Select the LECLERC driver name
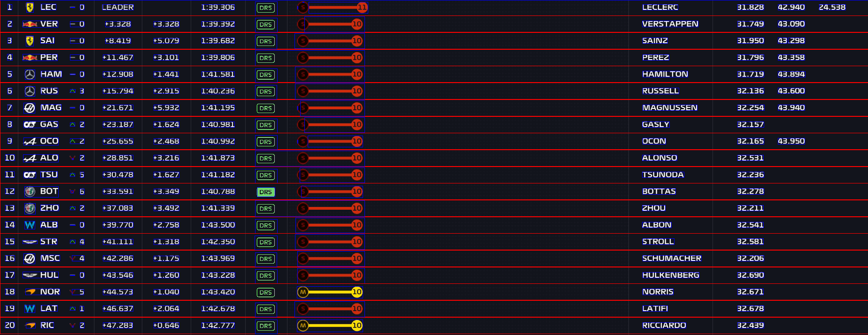Screen dimensions: 868x335 tap(660, 7)
